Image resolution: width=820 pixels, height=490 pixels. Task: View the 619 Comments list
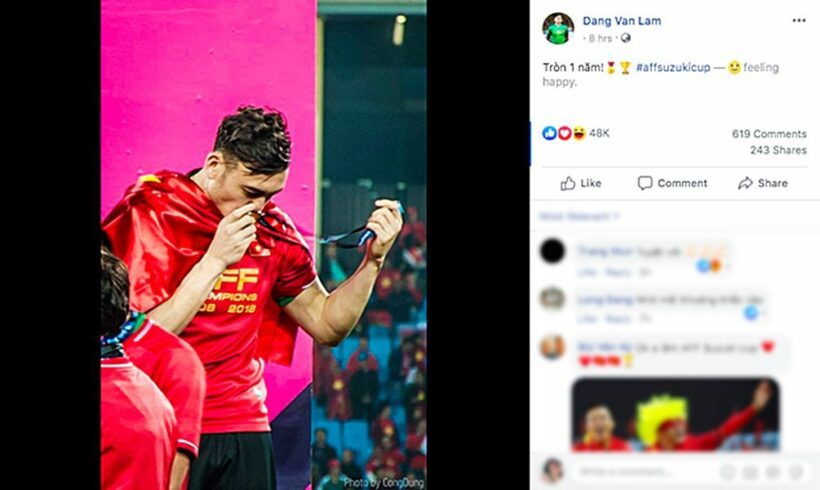point(769,134)
